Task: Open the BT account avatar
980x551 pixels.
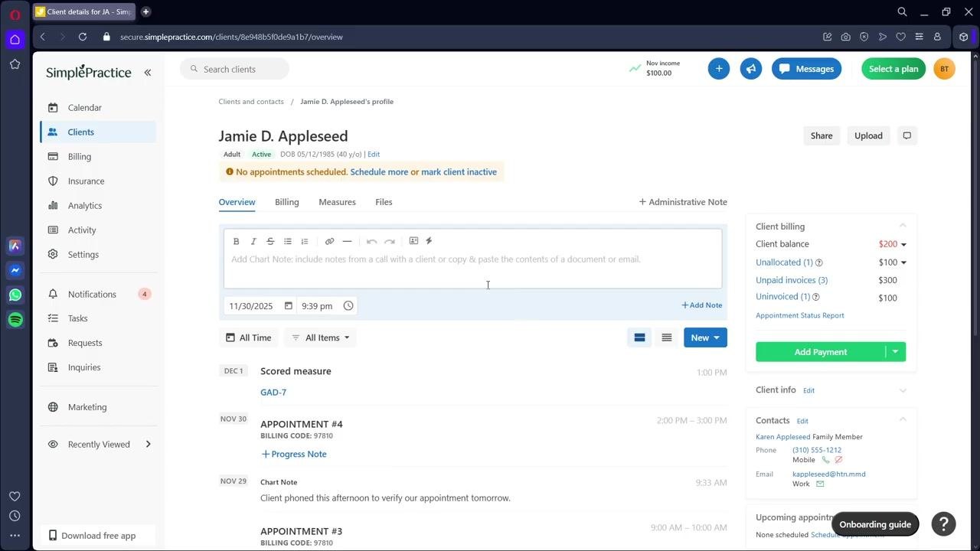Action: pyautogui.click(x=944, y=69)
